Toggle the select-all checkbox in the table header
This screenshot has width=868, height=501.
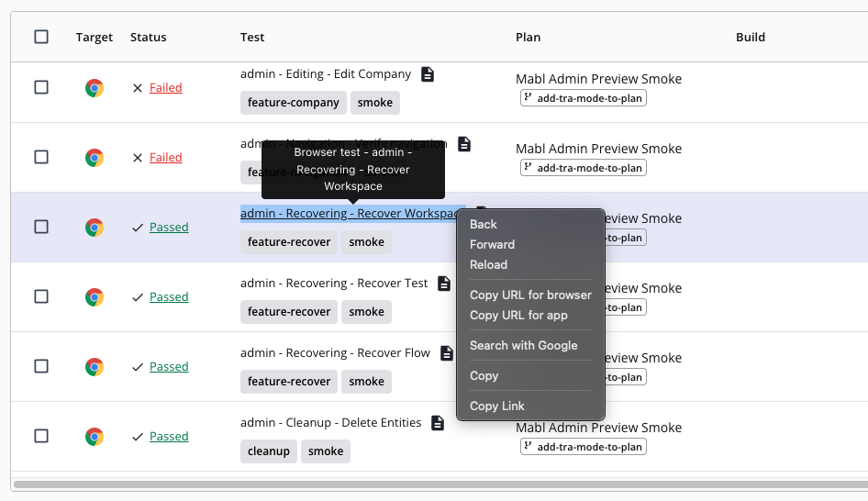[x=41, y=37]
